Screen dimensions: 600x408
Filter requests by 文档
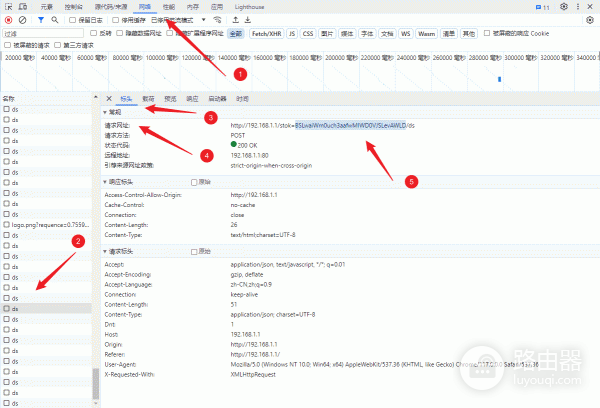tap(387, 34)
